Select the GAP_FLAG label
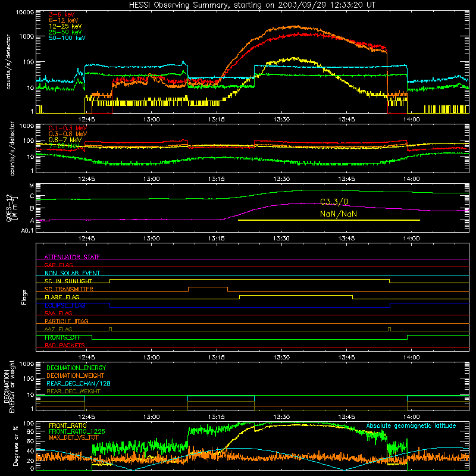The image size is (476, 476). click(58, 265)
